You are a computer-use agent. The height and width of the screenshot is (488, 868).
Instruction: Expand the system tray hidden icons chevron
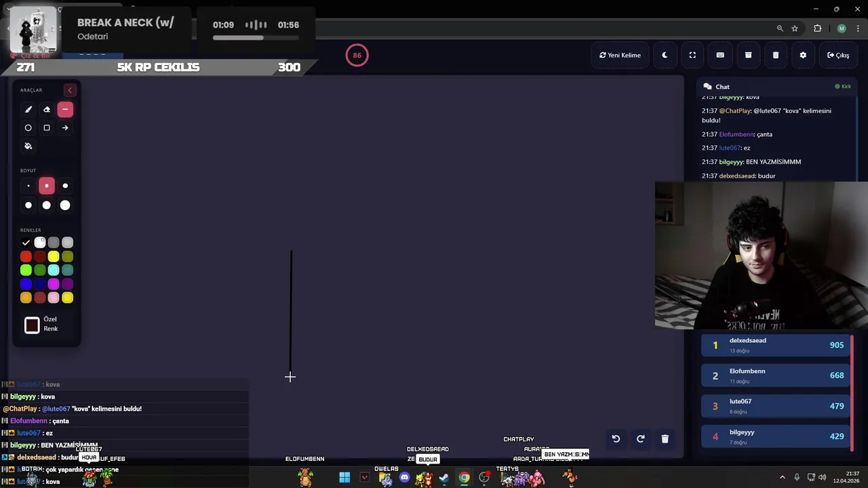tap(782, 478)
